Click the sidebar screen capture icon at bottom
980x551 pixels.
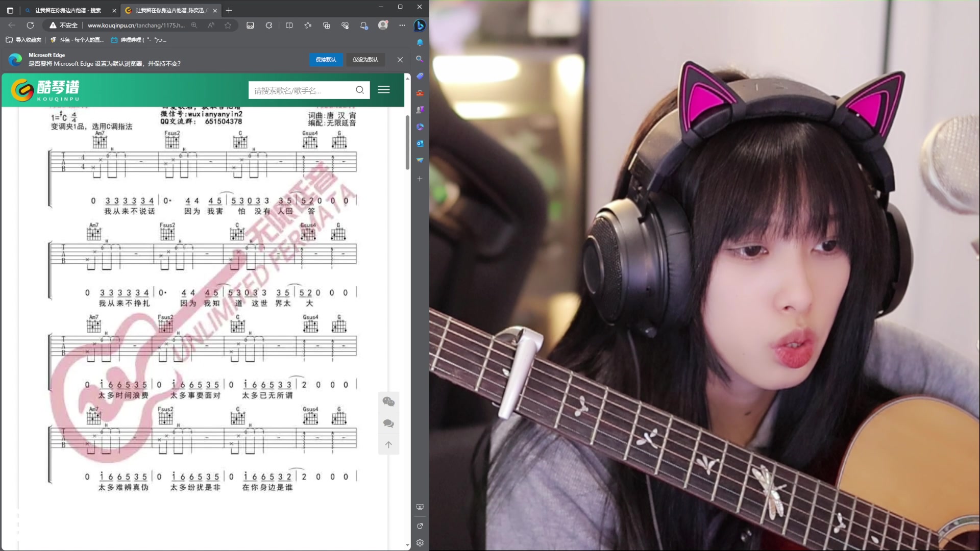pos(420,507)
